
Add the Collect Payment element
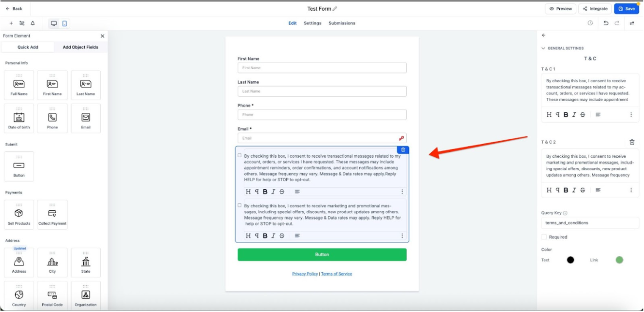tap(53, 215)
